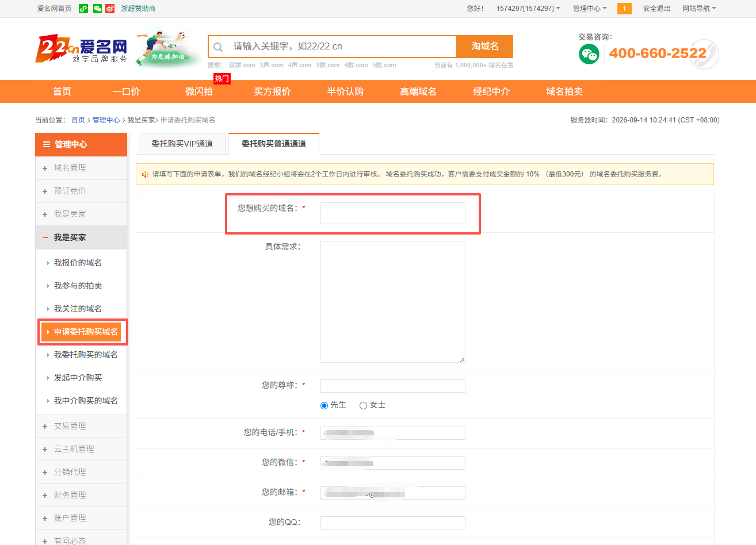Open the 管理中心 dropdown in top bar
Image resolution: width=756 pixels, height=545 pixels.
click(590, 9)
